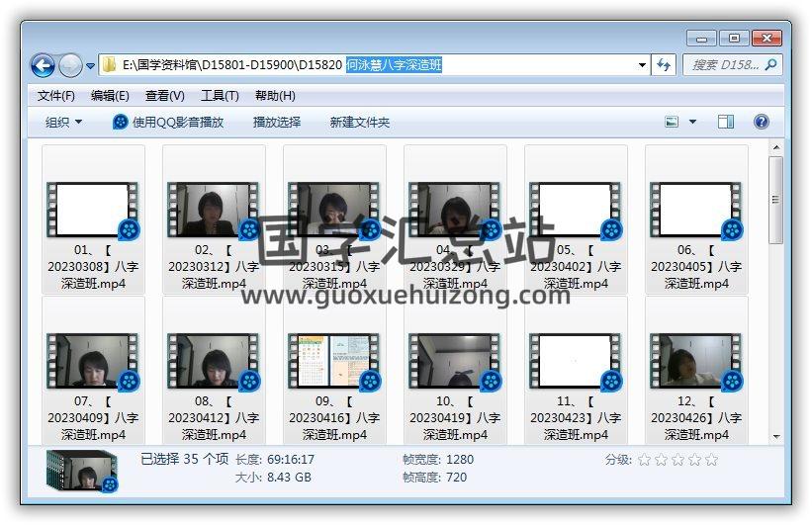Open the view options dropdown arrow
This screenshot has width=812, height=525.
click(692, 123)
